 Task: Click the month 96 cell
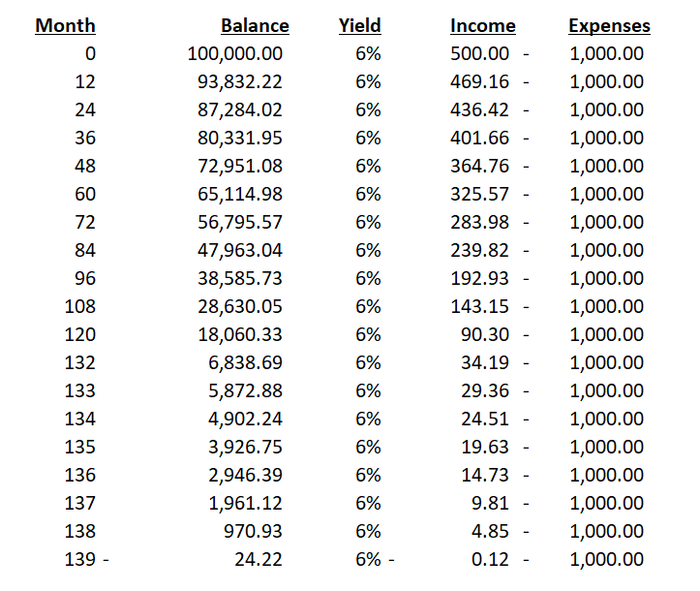coord(85,279)
